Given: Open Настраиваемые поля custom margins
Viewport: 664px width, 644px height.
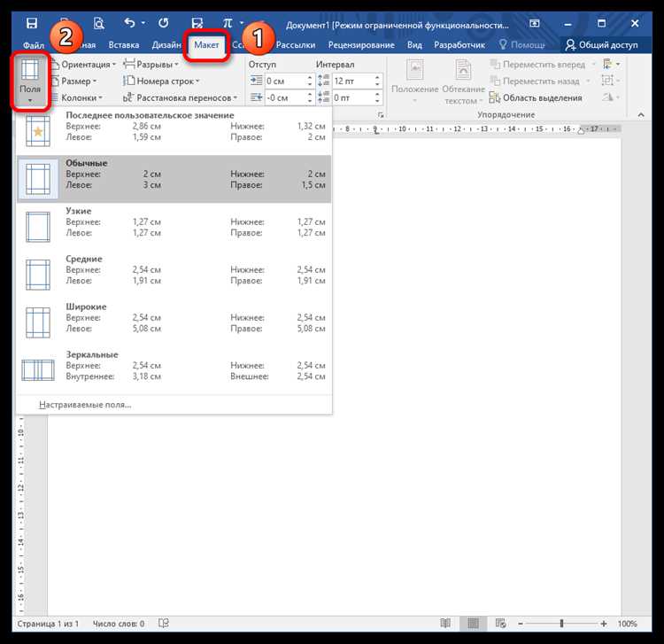Looking at the screenshot, I should (174, 405).
